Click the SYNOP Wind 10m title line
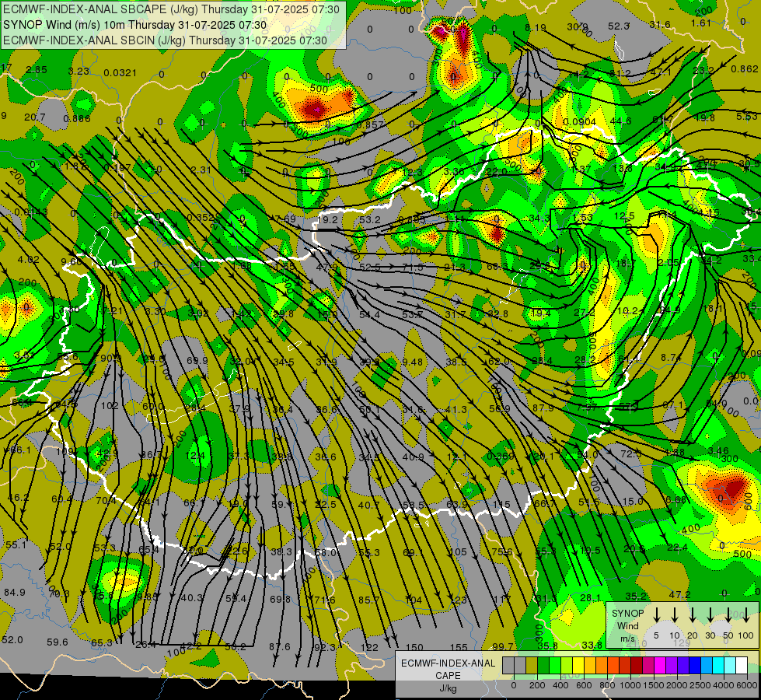 pos(135,25)
